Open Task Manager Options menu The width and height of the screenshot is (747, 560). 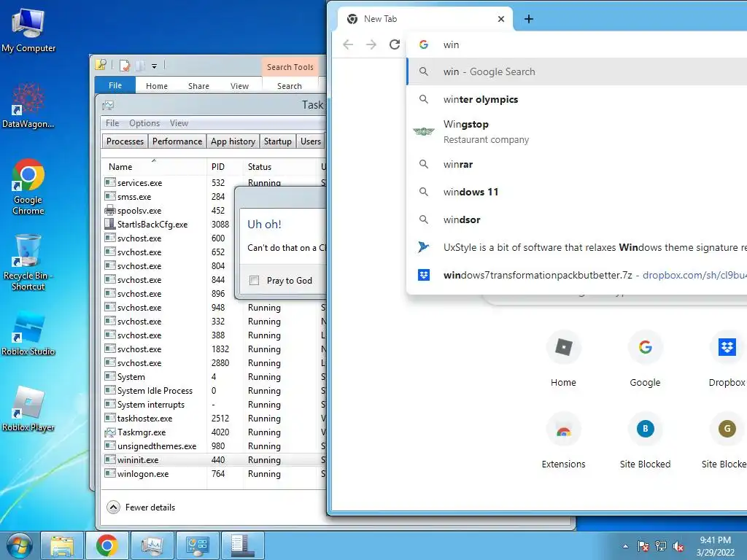click(x=144, y=122)
